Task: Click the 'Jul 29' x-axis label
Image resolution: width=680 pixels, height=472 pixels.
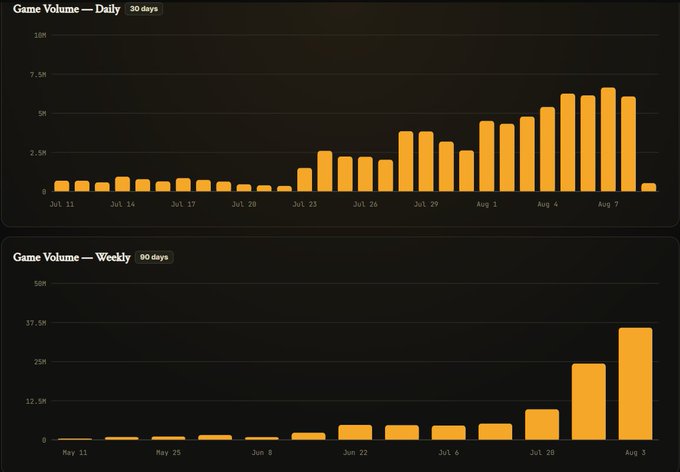Action: 426,204
